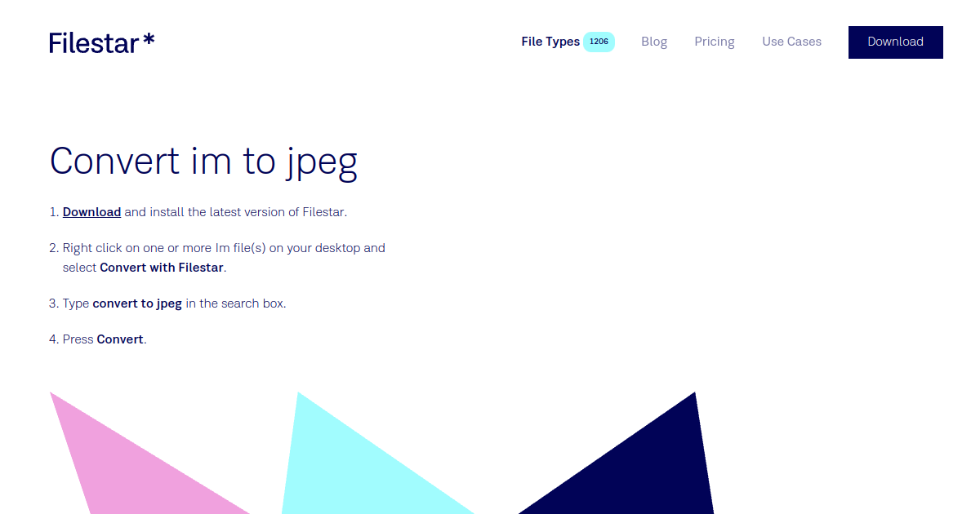Go to the Blog page
Image resolution: width=980 pixels, height=514 pixels.
point(654,42)
